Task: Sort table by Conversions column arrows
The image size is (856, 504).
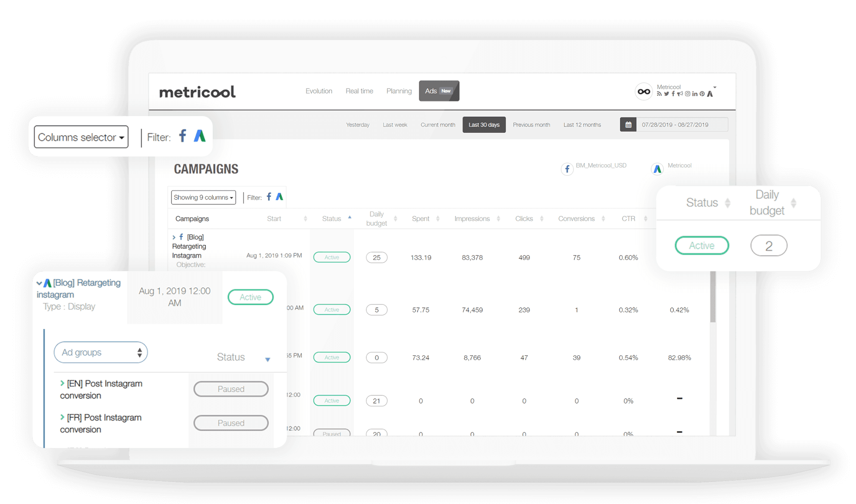Action: [x=603, y=219]
